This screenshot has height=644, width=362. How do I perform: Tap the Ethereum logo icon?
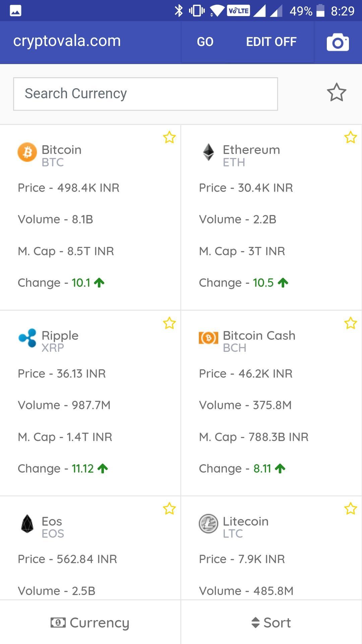point(208,152)
